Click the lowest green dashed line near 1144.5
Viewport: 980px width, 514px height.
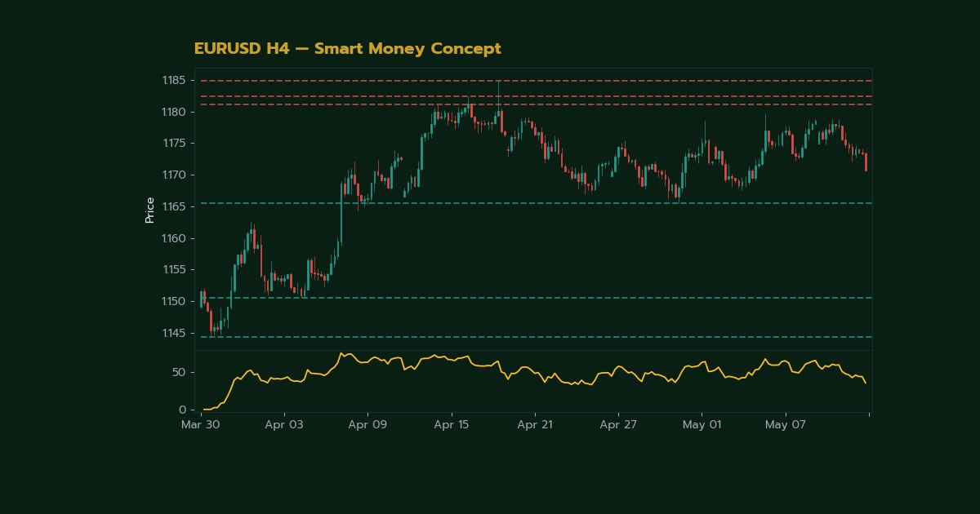[536, 337]
